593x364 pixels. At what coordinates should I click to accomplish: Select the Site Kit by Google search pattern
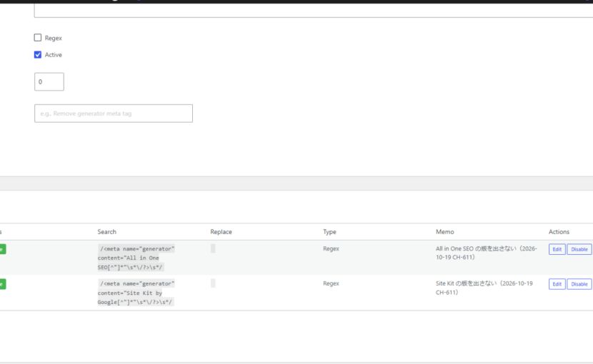click(136, 293)
